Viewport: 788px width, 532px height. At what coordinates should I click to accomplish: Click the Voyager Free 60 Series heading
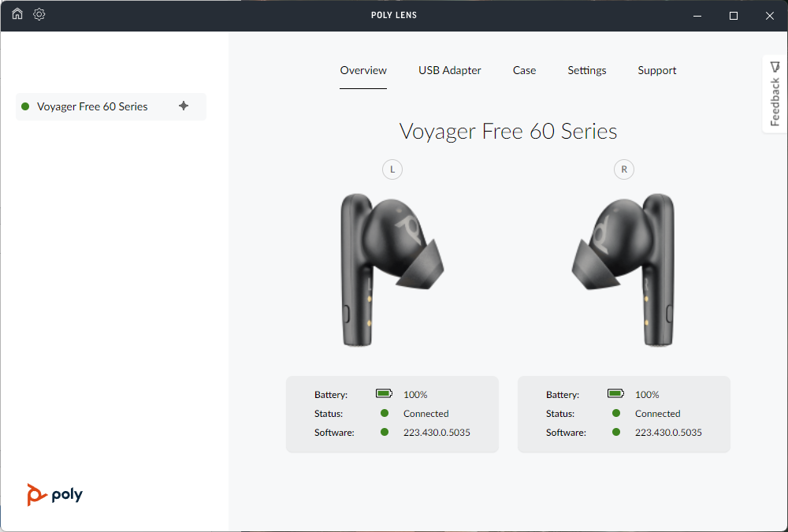point(508,132)
